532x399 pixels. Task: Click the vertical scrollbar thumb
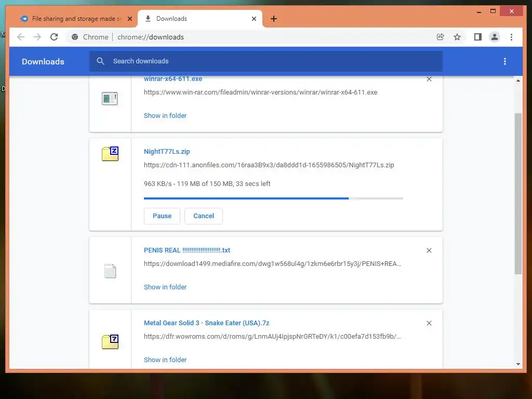click(518, 193)
